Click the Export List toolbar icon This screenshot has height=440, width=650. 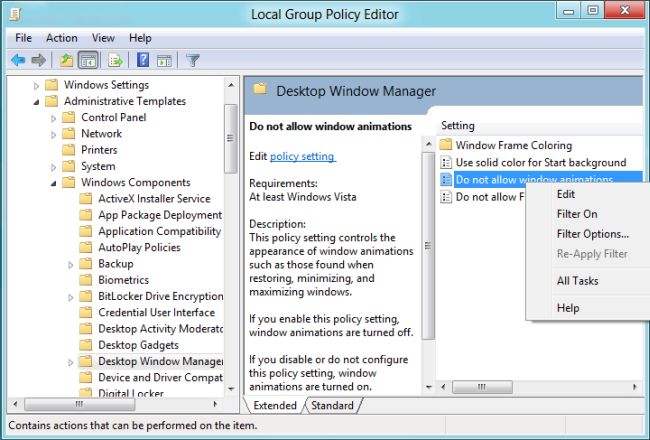tap(115, 61)
